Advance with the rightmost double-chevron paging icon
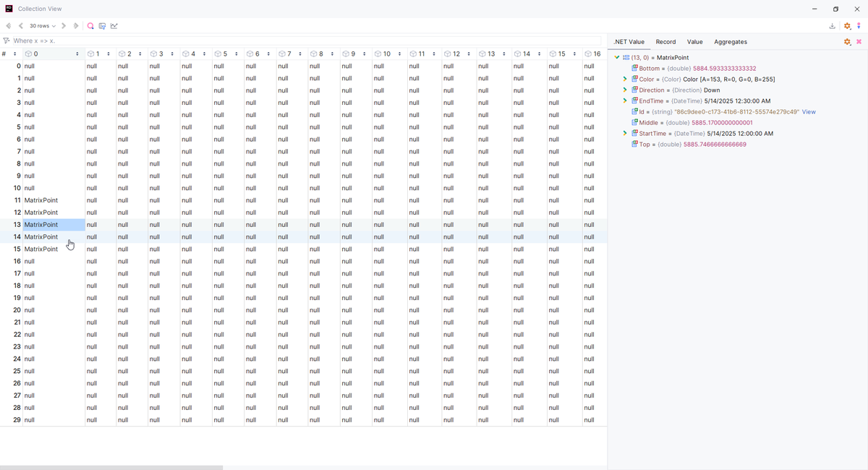 click(75, 25)
